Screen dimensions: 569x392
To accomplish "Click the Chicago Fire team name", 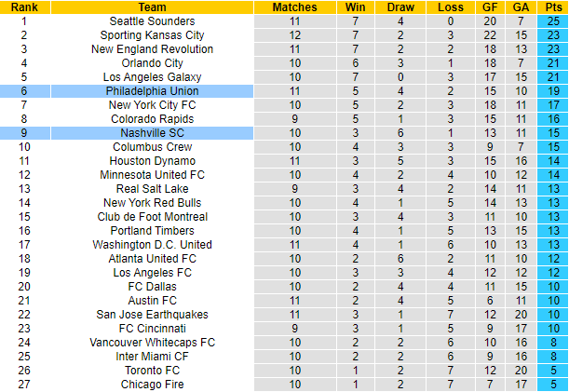I will (x=152, y=385).
